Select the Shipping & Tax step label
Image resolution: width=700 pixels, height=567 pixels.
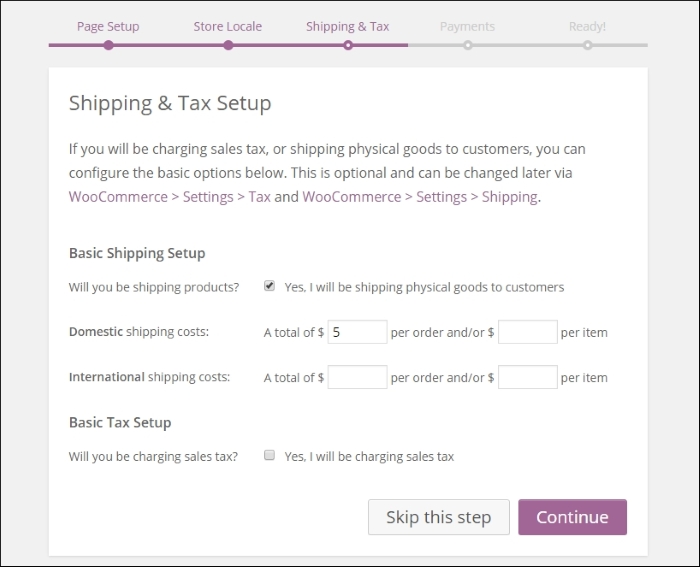348,26
